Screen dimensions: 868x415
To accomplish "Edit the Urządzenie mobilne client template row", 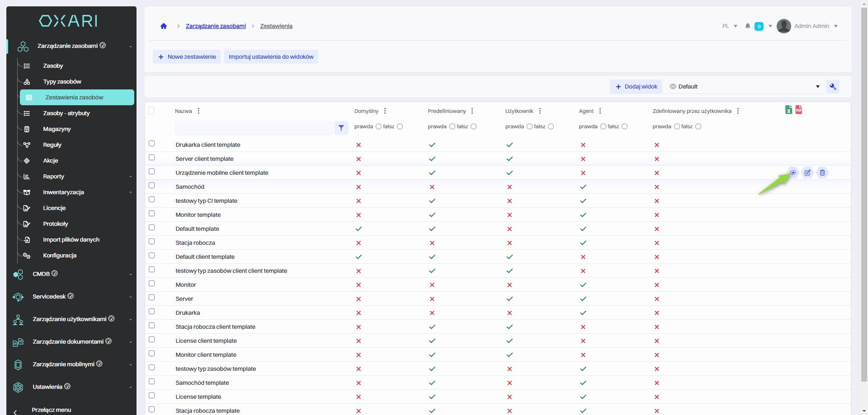I will [x=807, y=173].
